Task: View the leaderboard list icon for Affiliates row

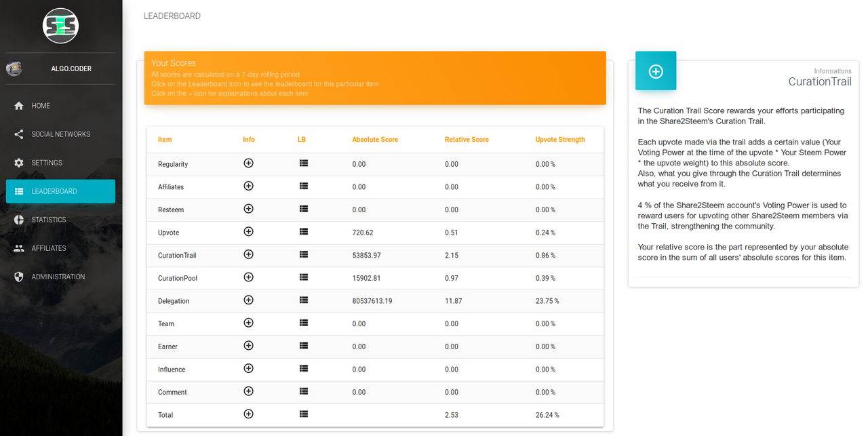Action: (x=304, y=186)
